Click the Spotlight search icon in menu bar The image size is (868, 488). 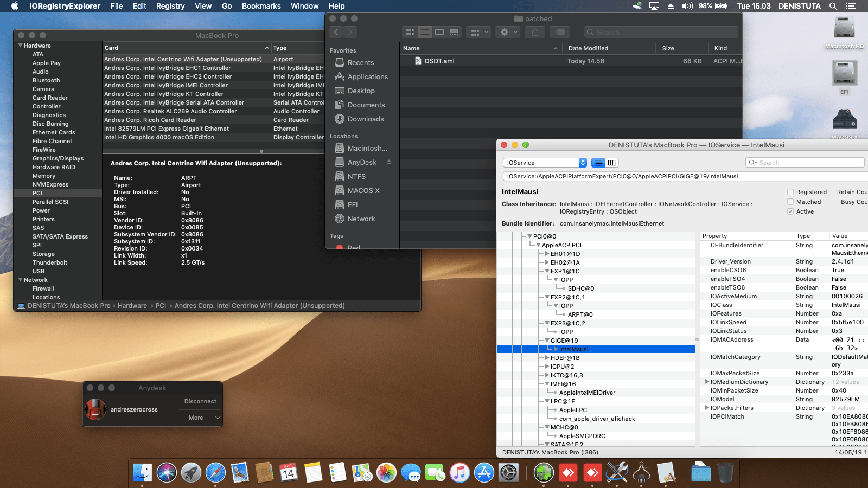tap(833, 6)
